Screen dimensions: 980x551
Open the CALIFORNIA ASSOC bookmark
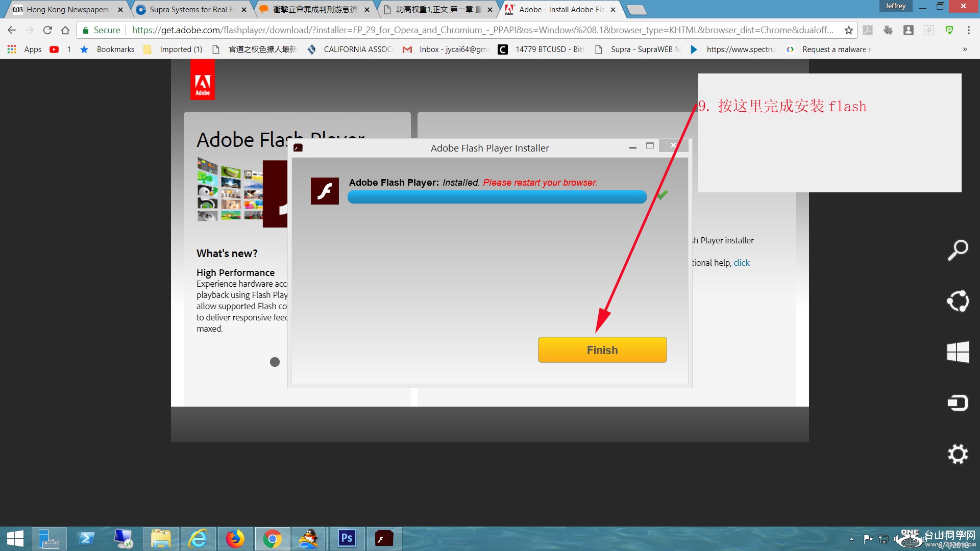click(x=350, y=49)
